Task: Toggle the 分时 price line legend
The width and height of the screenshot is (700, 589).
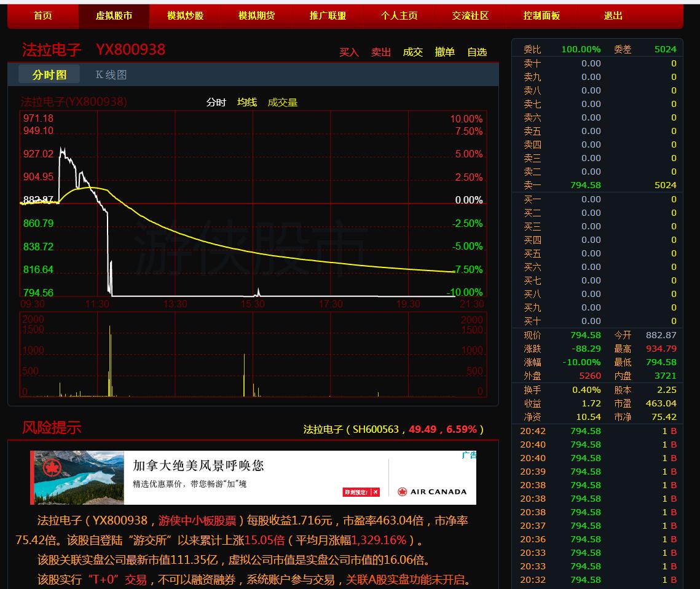Action: click(x=216, y=103)
